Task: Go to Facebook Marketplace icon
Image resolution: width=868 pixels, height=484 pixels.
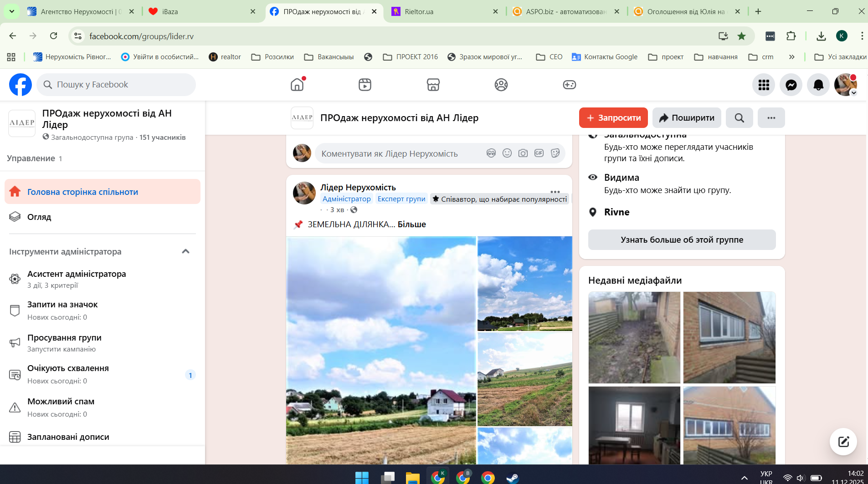Action: [433, 85]
